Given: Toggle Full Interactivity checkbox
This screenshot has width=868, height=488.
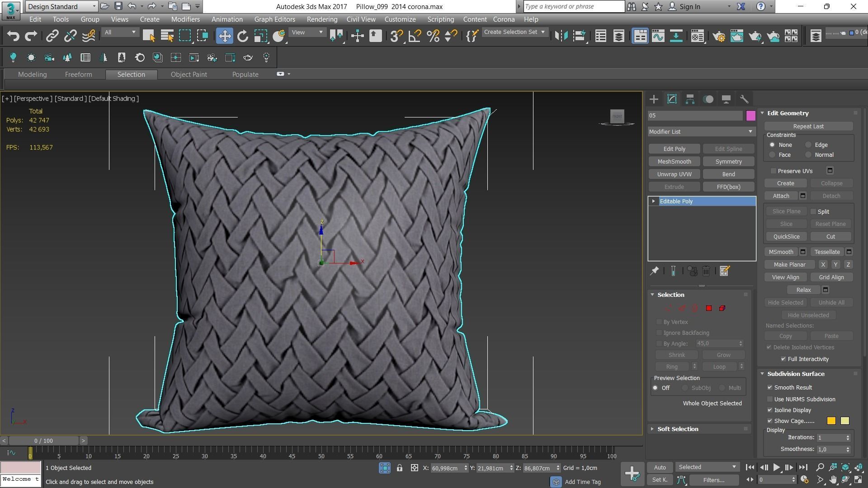Looking at the screenshot, I should (x=783, y=359).
